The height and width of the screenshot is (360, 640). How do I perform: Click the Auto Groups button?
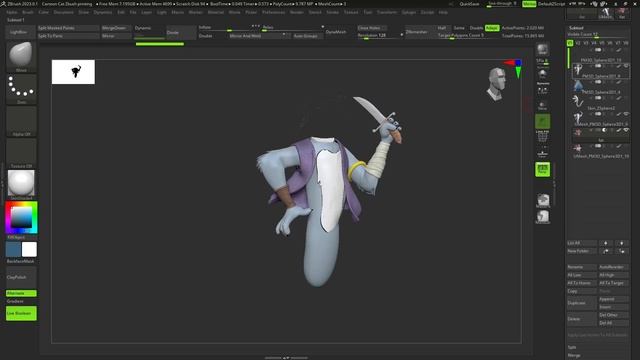pos(307,36)
